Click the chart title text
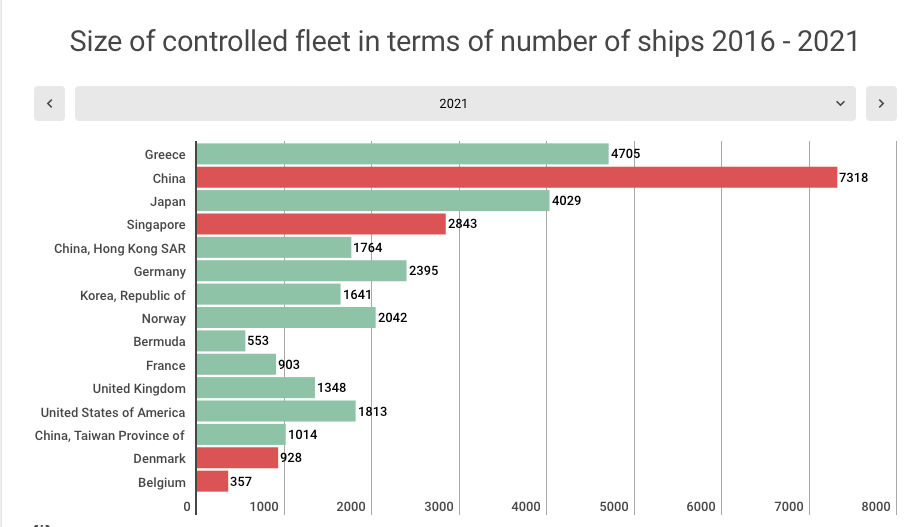Viewport: 918px width, 527px height. (x=464, y=41)
